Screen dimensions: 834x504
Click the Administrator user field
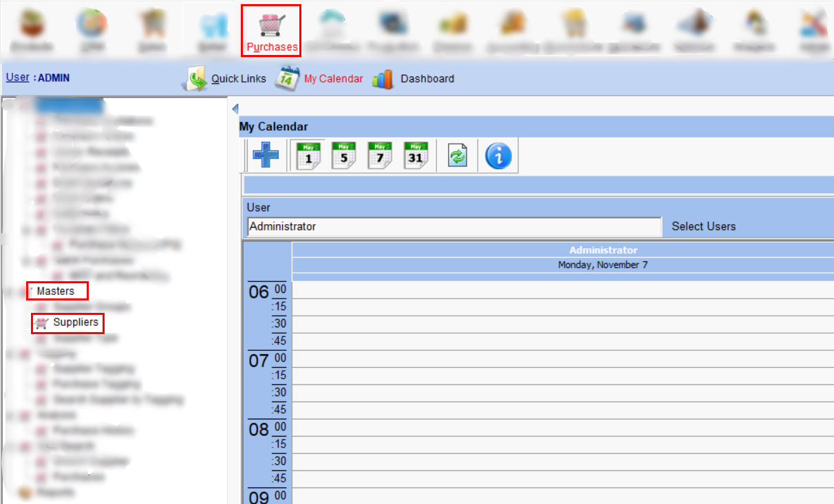pyautogui.click(x=453, y=226)
